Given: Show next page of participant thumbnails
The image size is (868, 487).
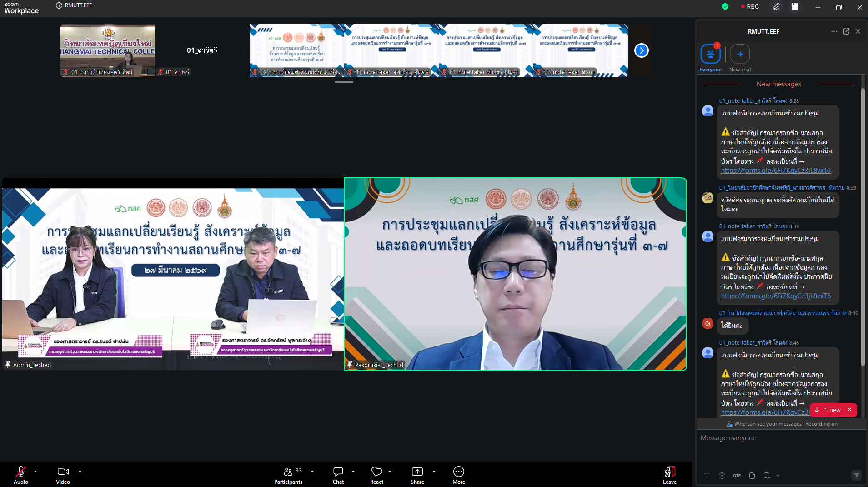Looking at the screenshot, I should pyautogui.click(x=641, y=50).
